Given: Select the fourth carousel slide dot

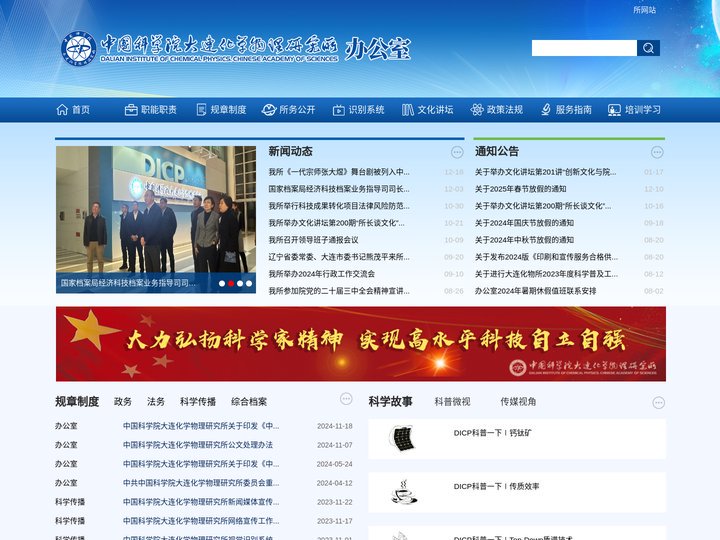Looking at the screenshot, I should click(x=249, y=283).
